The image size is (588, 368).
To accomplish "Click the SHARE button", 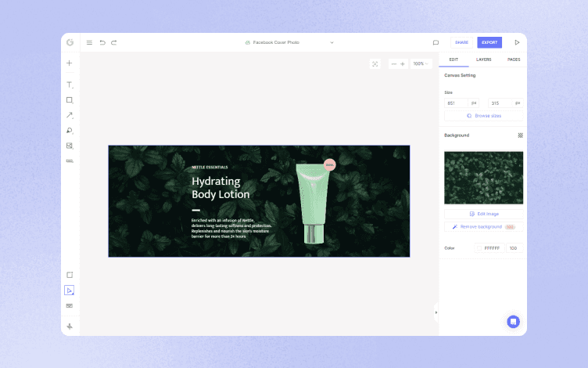I will (x=461, y=42).
